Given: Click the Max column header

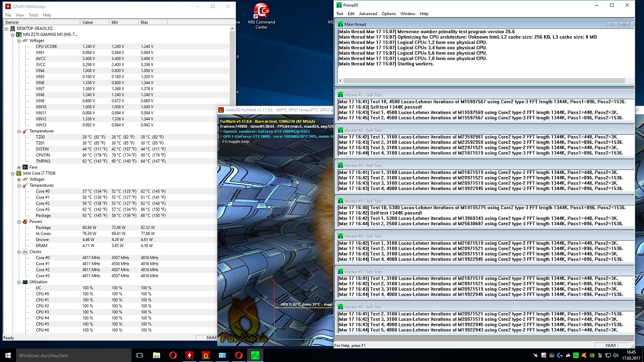Looking at the screenshot, I should point(153,22).
